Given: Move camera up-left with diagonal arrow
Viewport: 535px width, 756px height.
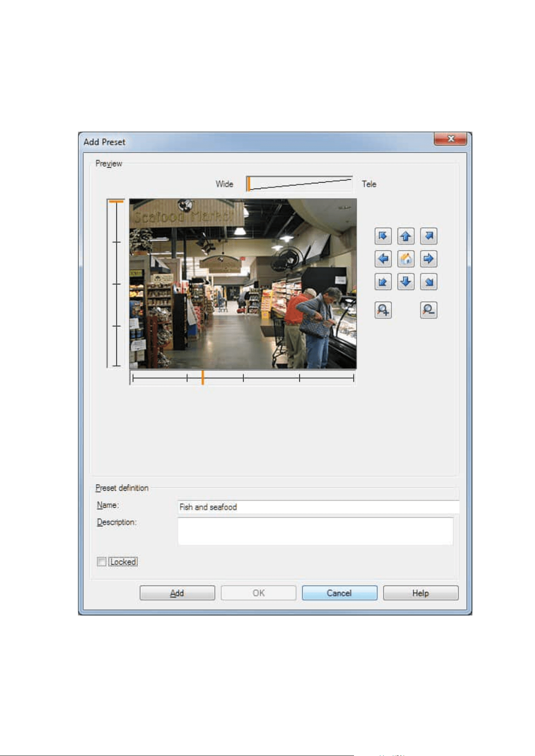Looking at the screenshot, I should pyautogui.click(x=383, y=236).
